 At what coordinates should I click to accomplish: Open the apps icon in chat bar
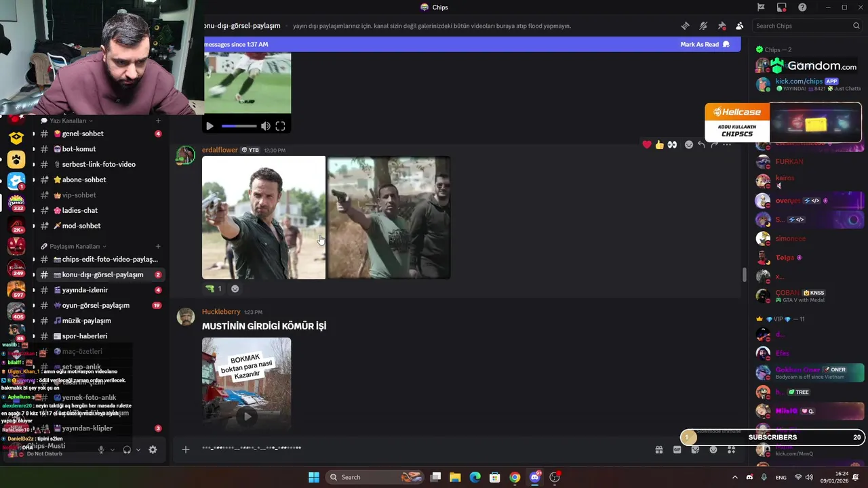point(731,449)
